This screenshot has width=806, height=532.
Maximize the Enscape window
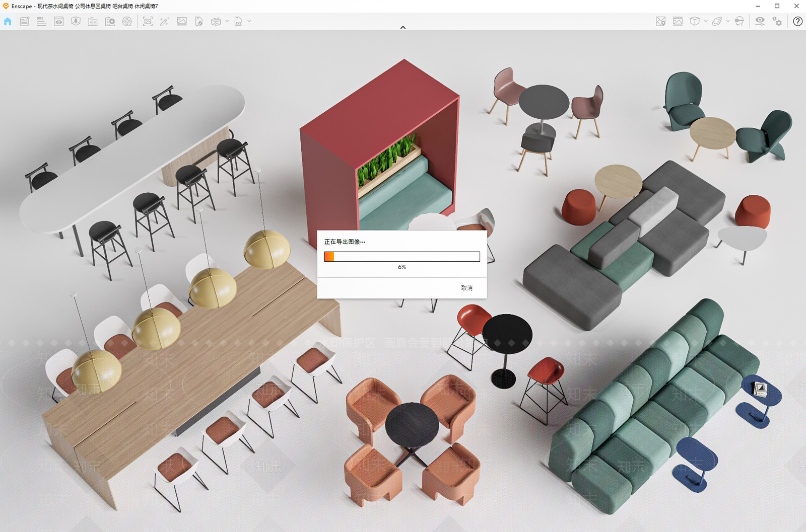[777, 6]
